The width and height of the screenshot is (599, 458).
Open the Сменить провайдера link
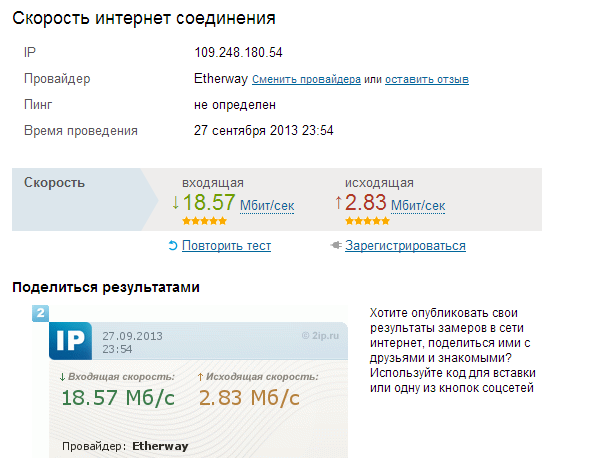click(x=306, y=79)
